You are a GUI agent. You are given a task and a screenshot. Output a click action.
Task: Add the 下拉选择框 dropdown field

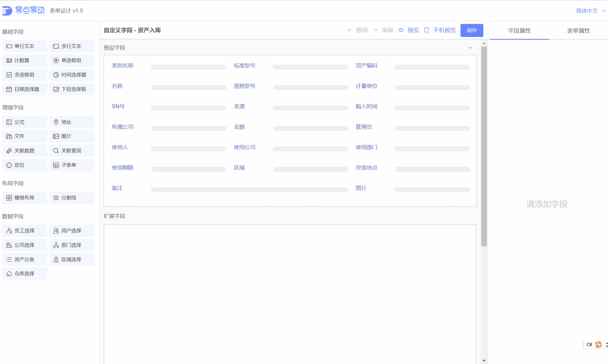pyautogui.click(x=72, y=89)
